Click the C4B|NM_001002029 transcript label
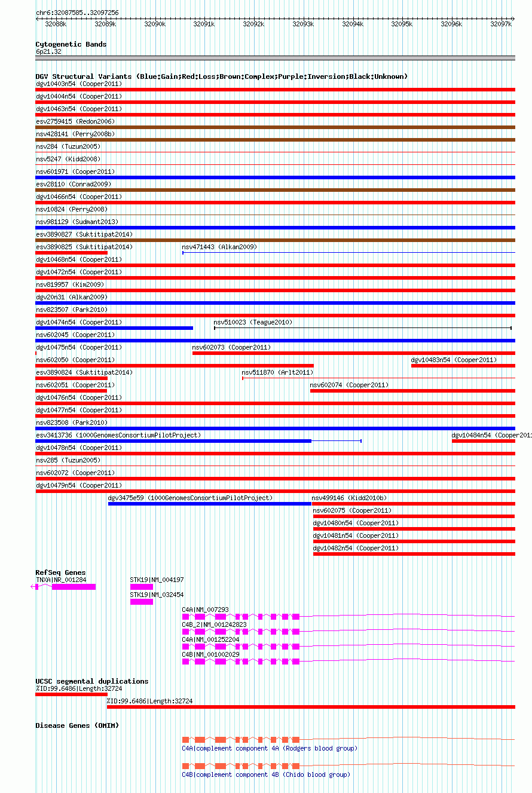This screenshot has width=532, height=793. point(211,654)
